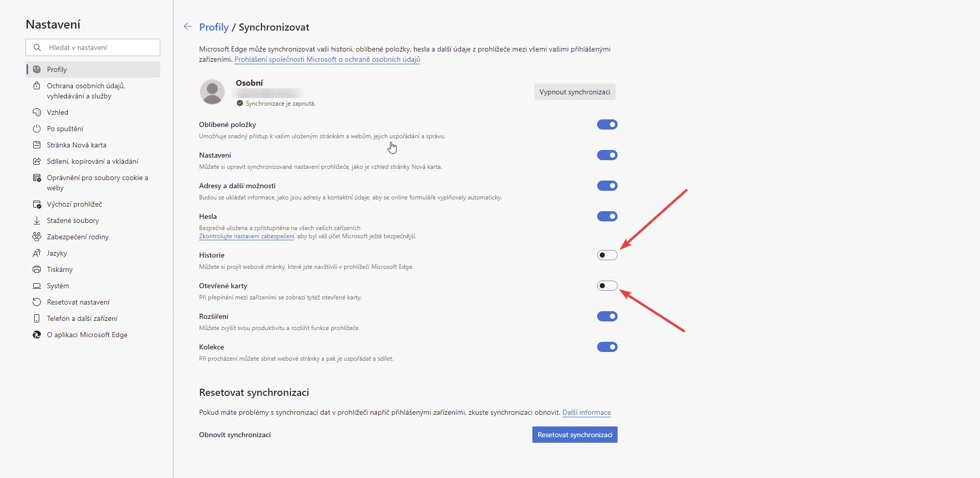980x478 pixels.
Task: Switch off the Kolekce toggle
Action: [607, 347]
